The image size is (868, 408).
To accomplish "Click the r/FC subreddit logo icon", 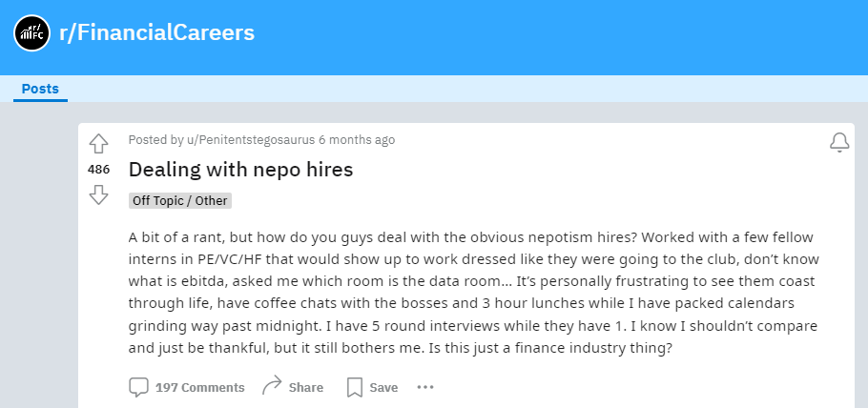I will tap(32, 33).
